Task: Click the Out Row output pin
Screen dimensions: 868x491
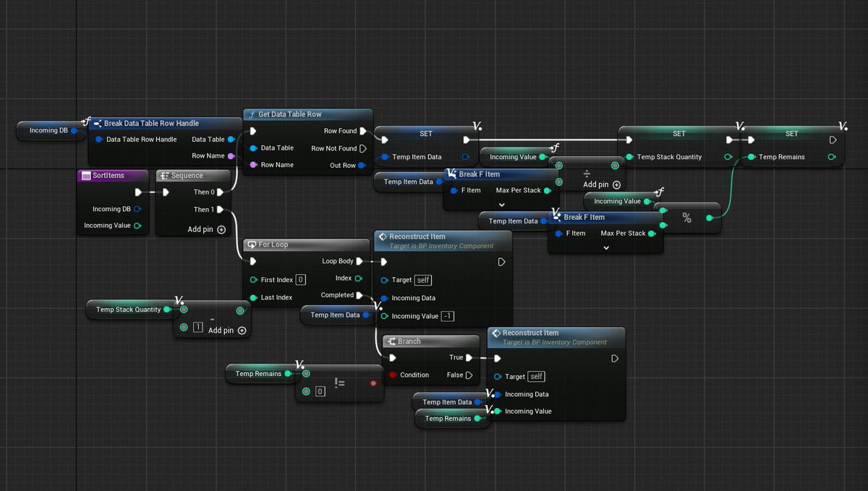Action: coord(363,166)
